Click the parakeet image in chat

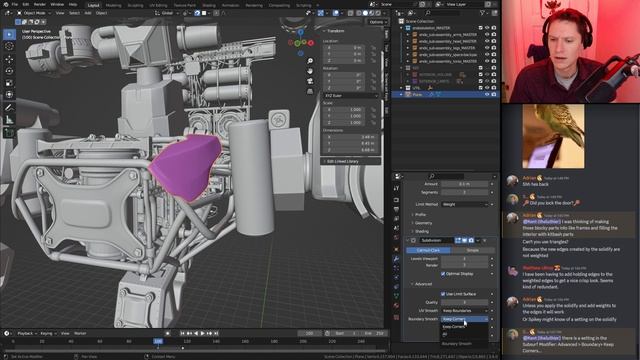pyautogui.click(x=553, y=136)
